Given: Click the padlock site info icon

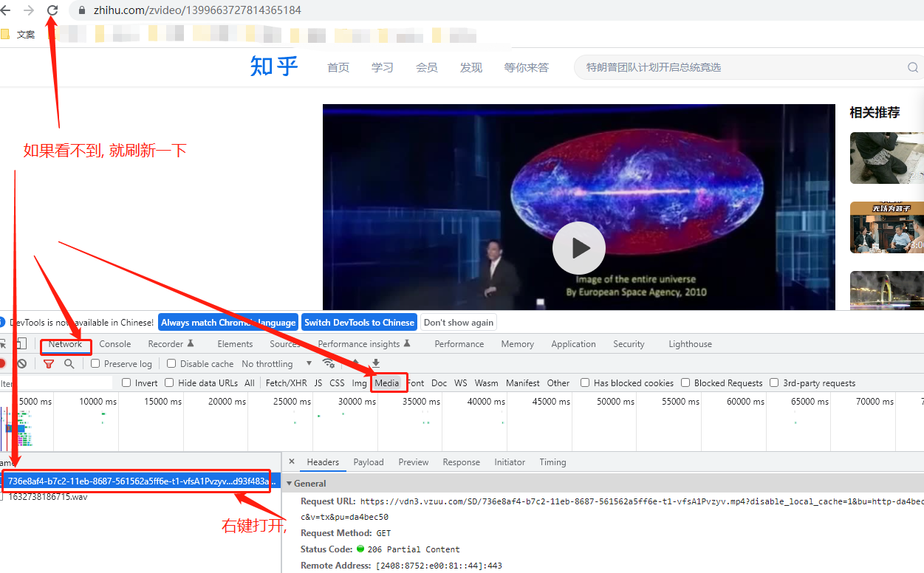Looking at the screenshot, I should click(x=81, y=10).
